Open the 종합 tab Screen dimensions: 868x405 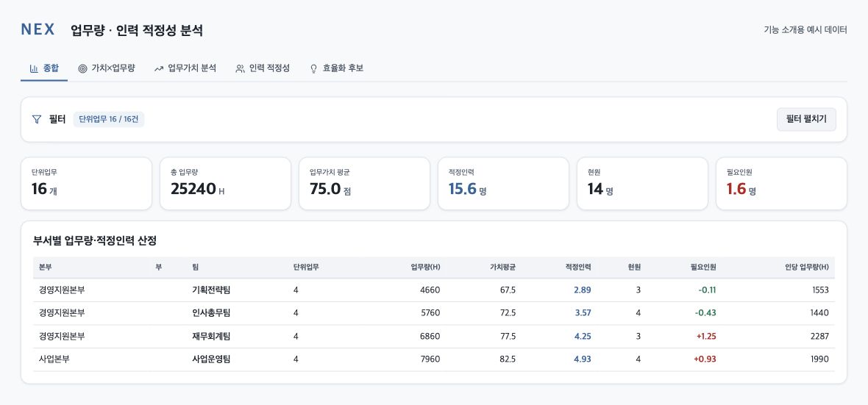(44, 68)
